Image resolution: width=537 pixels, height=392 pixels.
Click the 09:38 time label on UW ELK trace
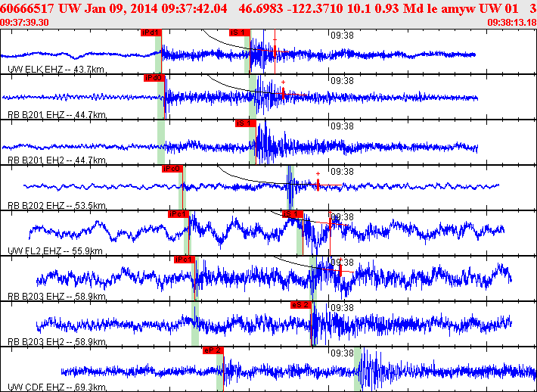pyautogui.click(x=342, y=36)
